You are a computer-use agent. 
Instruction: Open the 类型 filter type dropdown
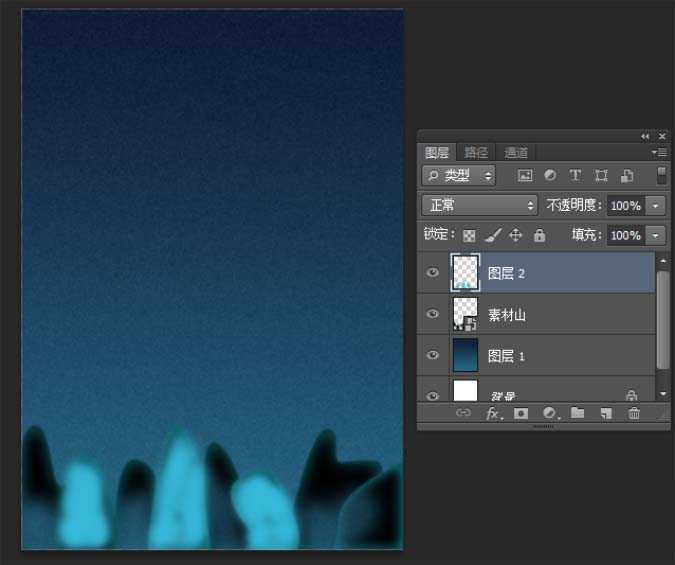click(x=459, y=175)
